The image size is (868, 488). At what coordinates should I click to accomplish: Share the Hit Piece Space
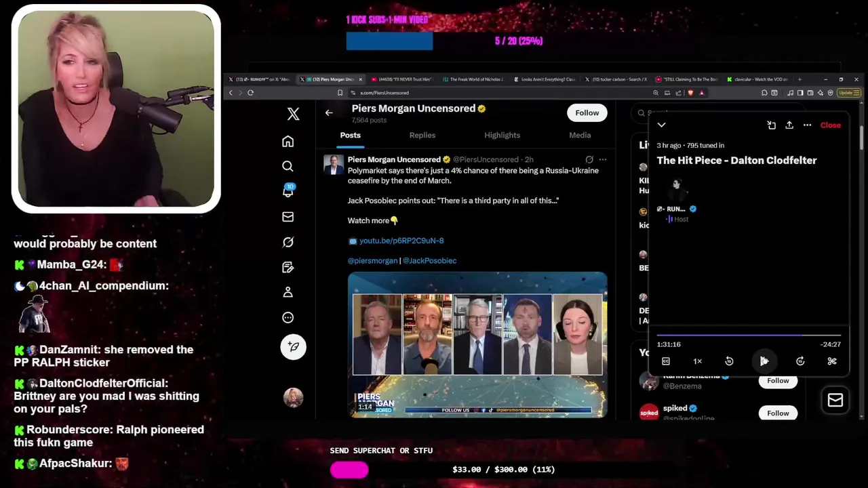click(789, 125)
